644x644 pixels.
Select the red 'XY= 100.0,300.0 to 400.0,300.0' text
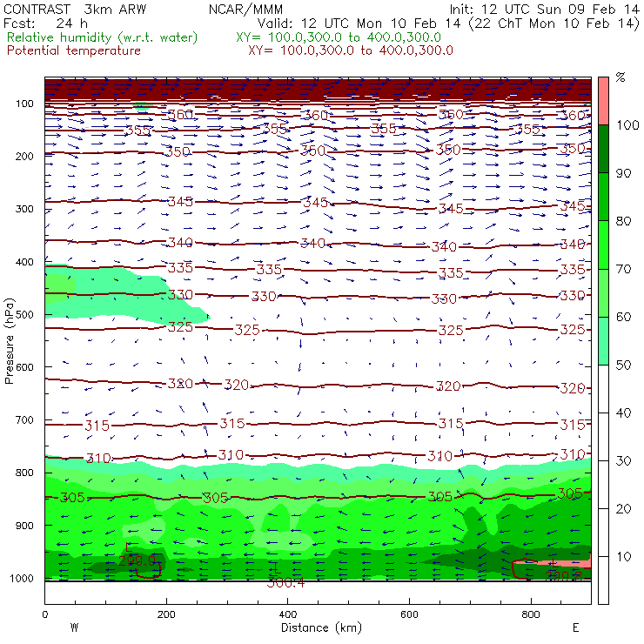(351, 50)
